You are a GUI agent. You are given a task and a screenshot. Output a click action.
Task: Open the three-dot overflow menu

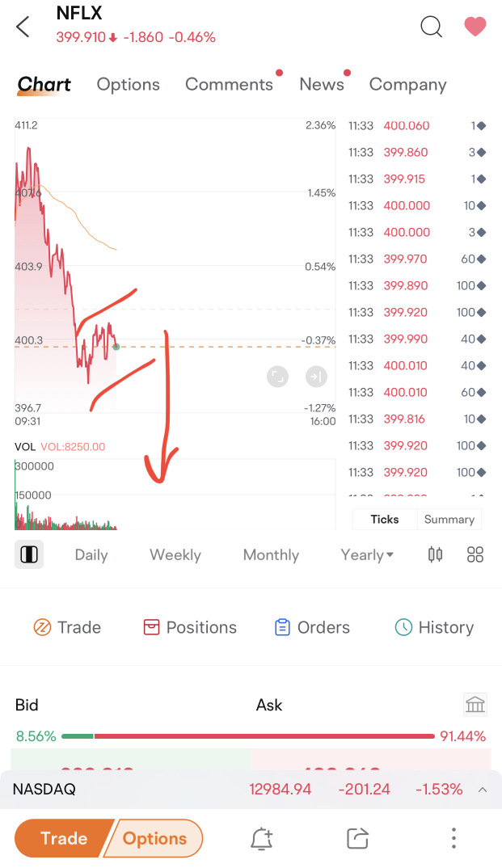453,838
